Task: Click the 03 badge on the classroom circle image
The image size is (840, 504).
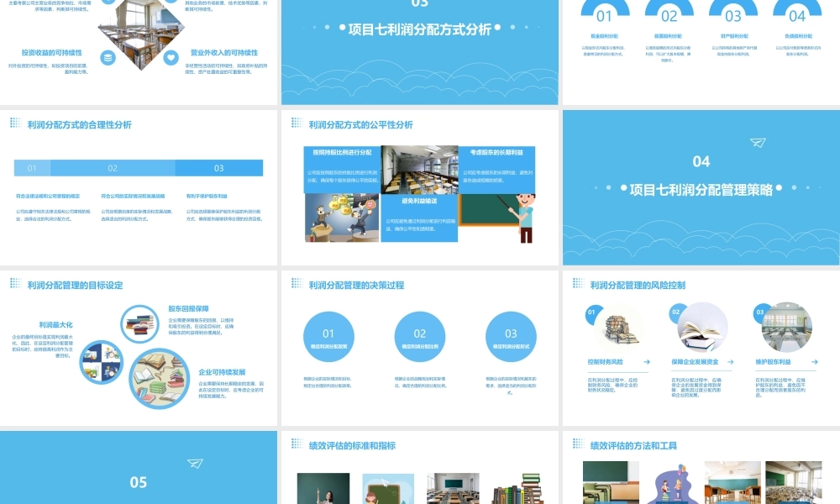Action: click(760, 313)
